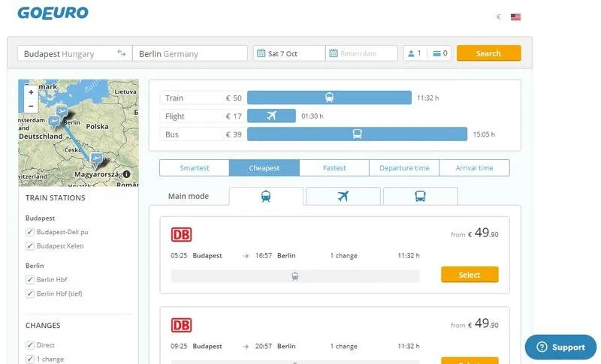Click the CHANGES heading
The width and height of the screenshot is (601, 364).
(x=43, y=325)
